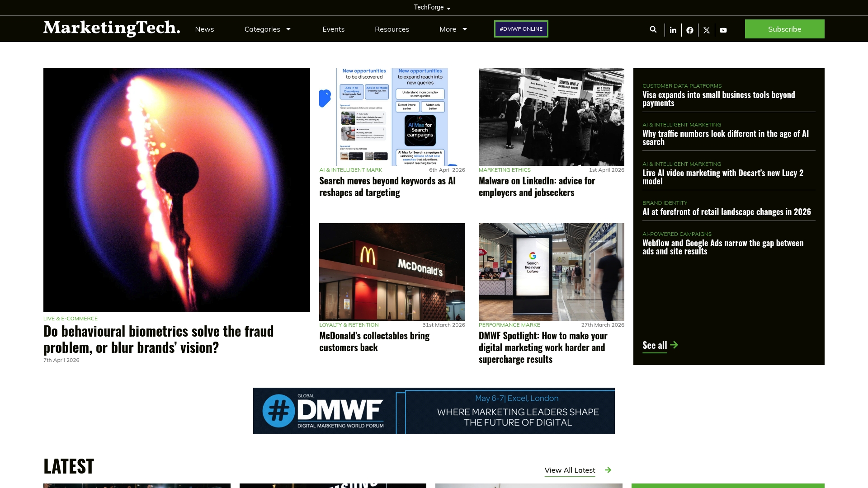Follow the View All Latest link
This screenshot has width=868, height=488.
pyautogui.click(x=570, y=470)
